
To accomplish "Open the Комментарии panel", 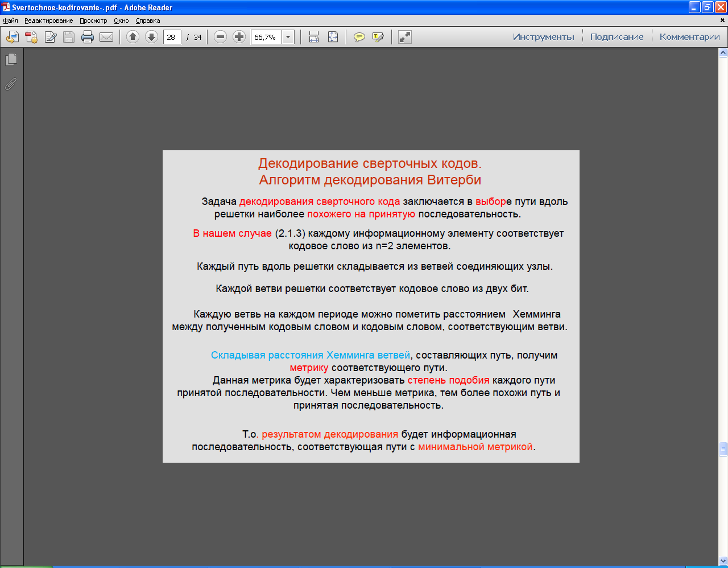I will tap(690, 37).
